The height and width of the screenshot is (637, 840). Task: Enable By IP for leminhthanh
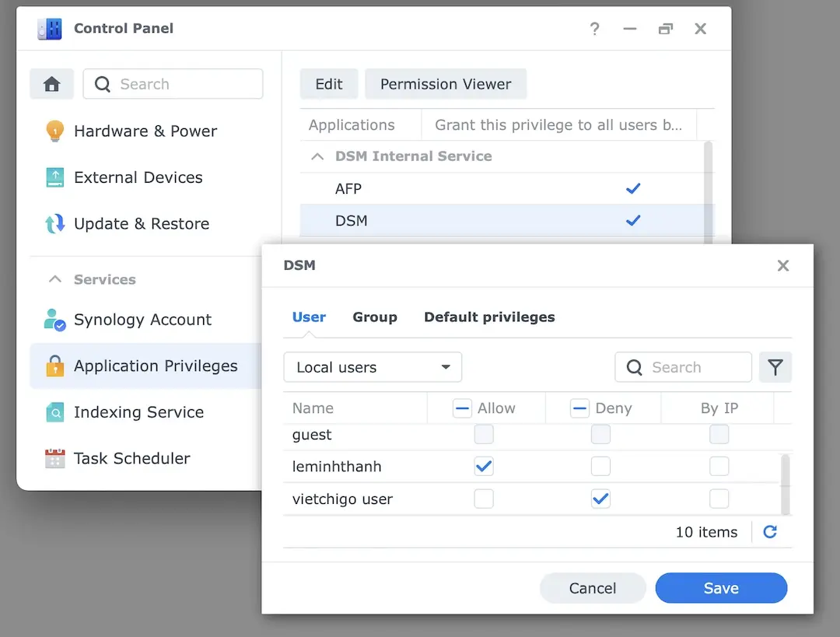coord(719,467)
